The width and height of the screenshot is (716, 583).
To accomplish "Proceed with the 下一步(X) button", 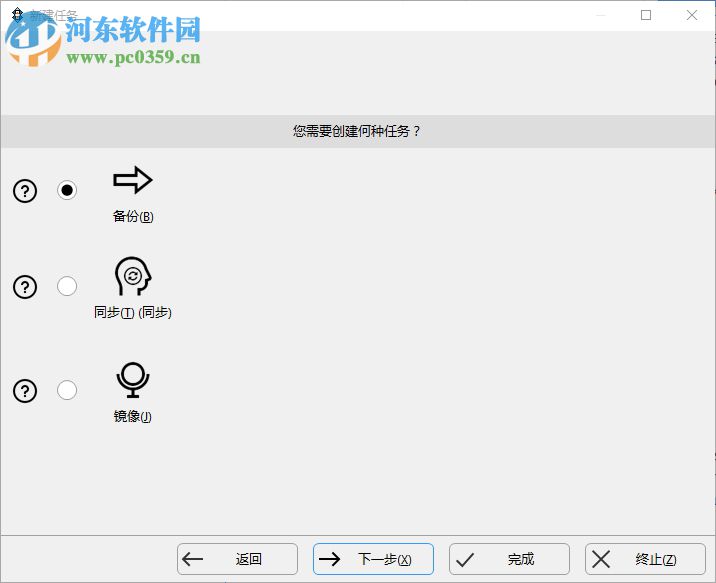I will 374,559.
